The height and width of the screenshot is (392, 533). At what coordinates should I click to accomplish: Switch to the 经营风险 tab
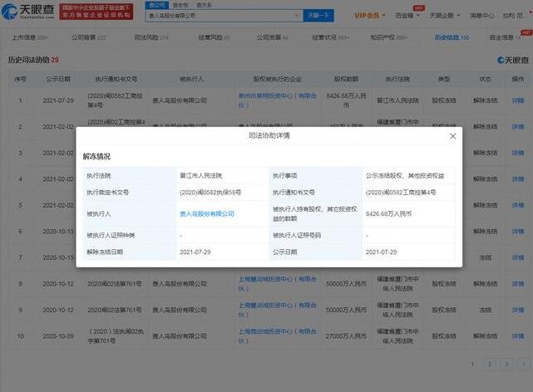[214, 37]
